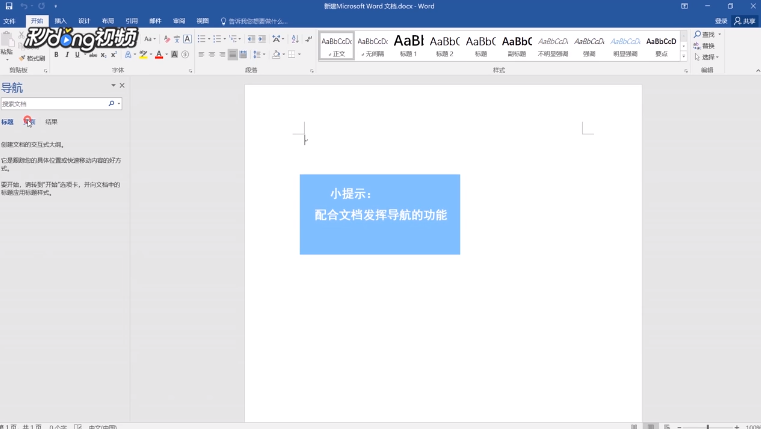761x429 pixels.
Task: Switch to the 布局 Layout tab
Action: (x=108, y=21)
